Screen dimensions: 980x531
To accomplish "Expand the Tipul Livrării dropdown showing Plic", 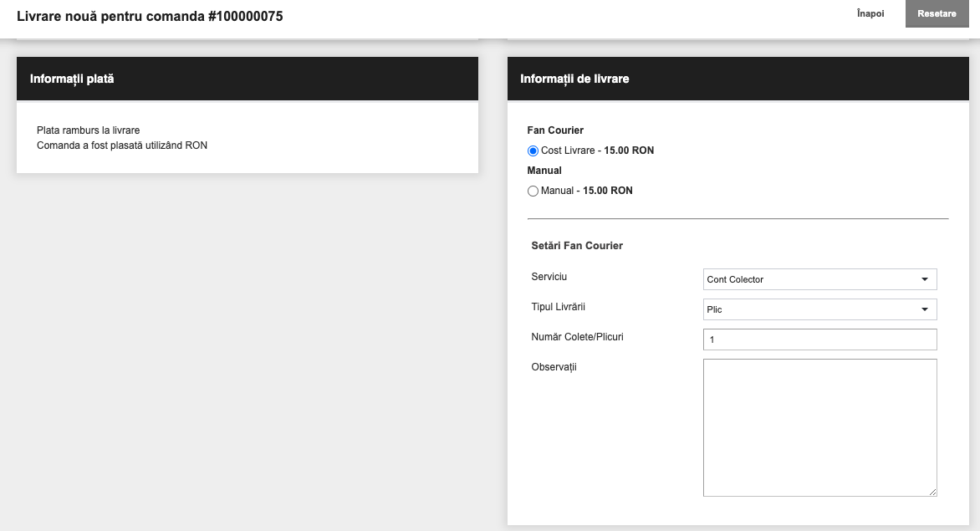I will [x=819, y=309].
